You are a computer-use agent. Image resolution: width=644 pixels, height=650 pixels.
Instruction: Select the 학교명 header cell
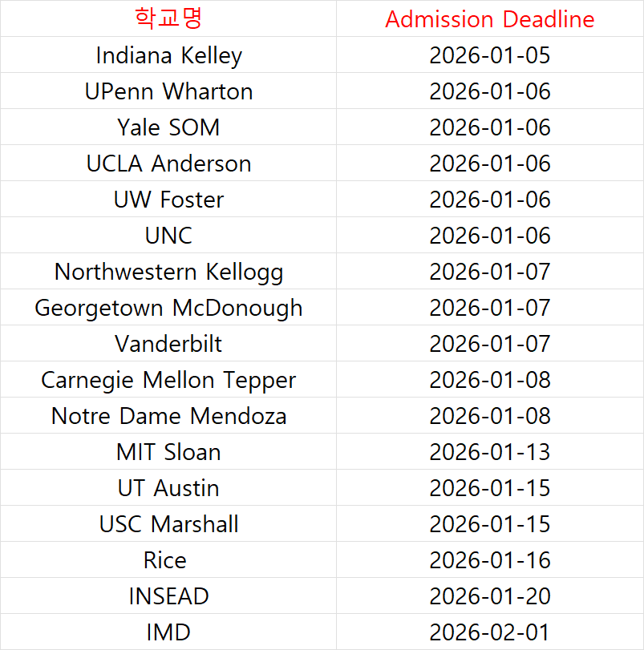[168, 18]
